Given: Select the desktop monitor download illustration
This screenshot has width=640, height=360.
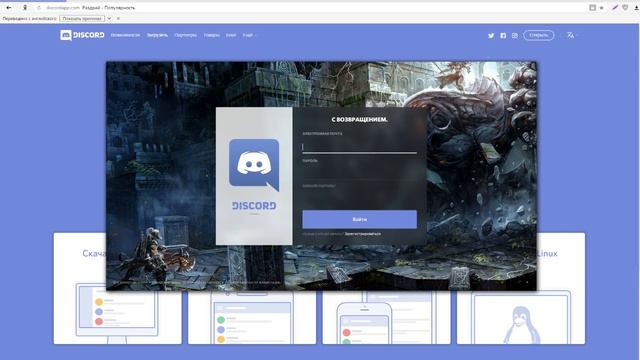Looking at the screenshot, I should point(117,313).
